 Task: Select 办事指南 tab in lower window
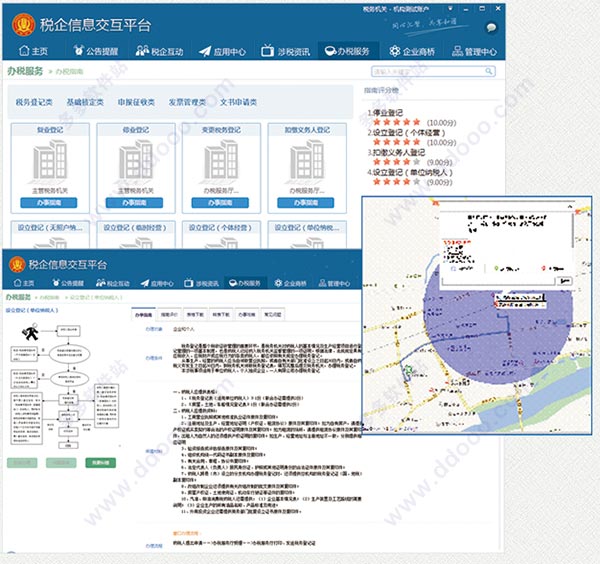[x=143, y=315]
